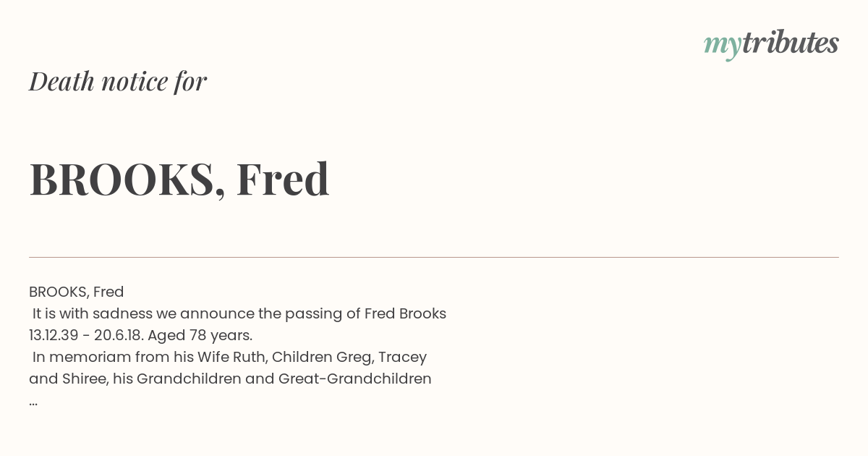The height and width of the screenshot is (456, 868).
Task: Click the 'and Shiree, his Grandchildren' text
Action: 135,379
